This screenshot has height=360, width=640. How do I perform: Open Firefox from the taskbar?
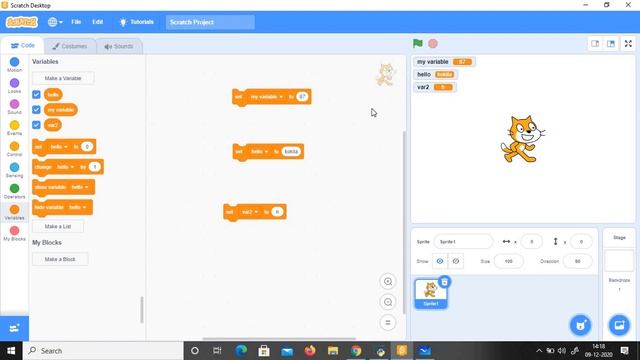(x=310, y=351)
